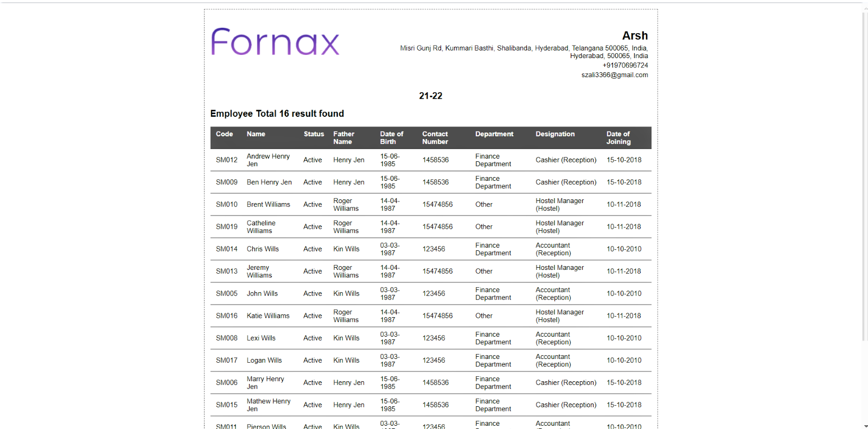Image resolution: width=868 pixels, height=429 pixels.
Task: Select employee code SM019
Action: click(x=227, y=227)
